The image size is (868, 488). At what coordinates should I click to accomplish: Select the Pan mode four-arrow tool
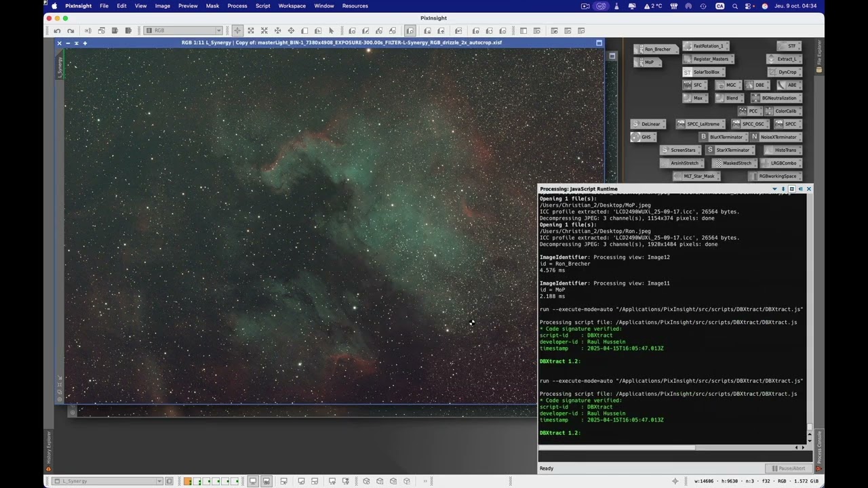pos(291,30)
